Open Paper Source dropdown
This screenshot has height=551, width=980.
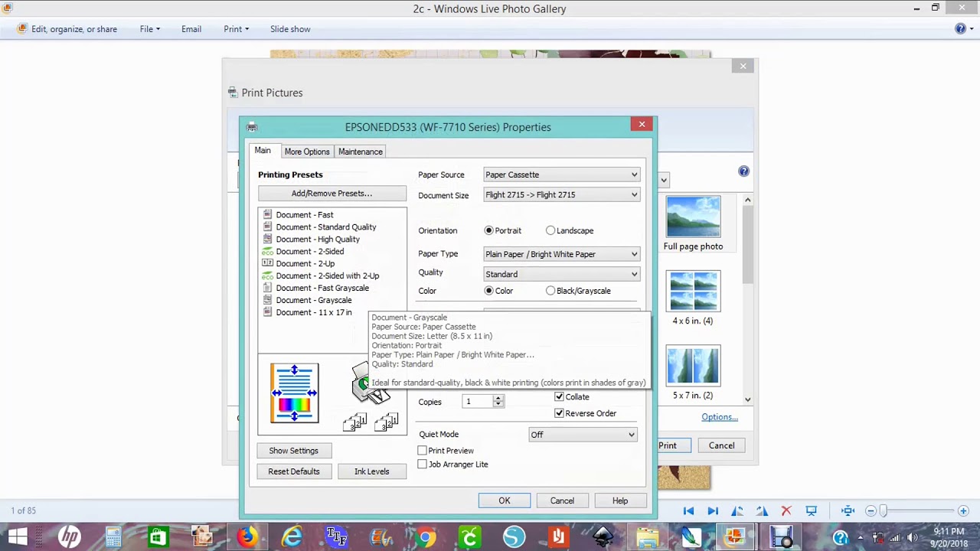click(x=561, y=174)
